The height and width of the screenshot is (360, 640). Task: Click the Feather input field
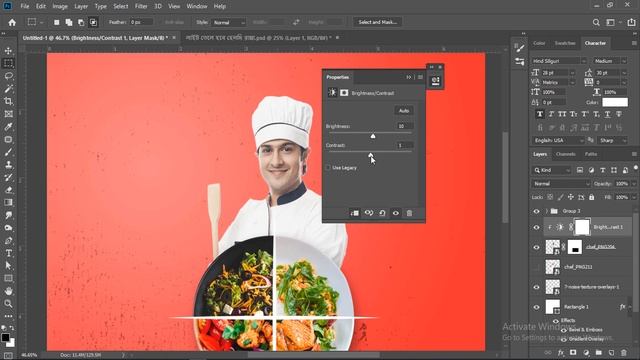click(141, 22)
